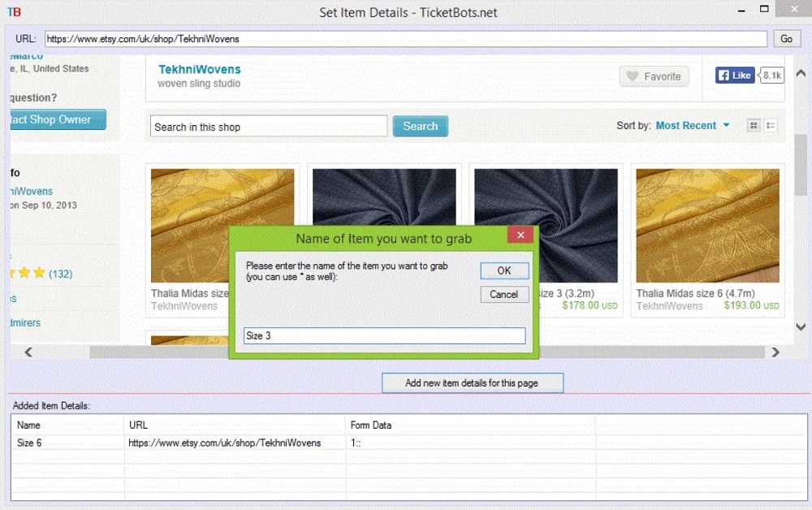Click the Thalia Midas size 6 (4.7m) title
Screen dimensions: 812x510
pos(696,293)
